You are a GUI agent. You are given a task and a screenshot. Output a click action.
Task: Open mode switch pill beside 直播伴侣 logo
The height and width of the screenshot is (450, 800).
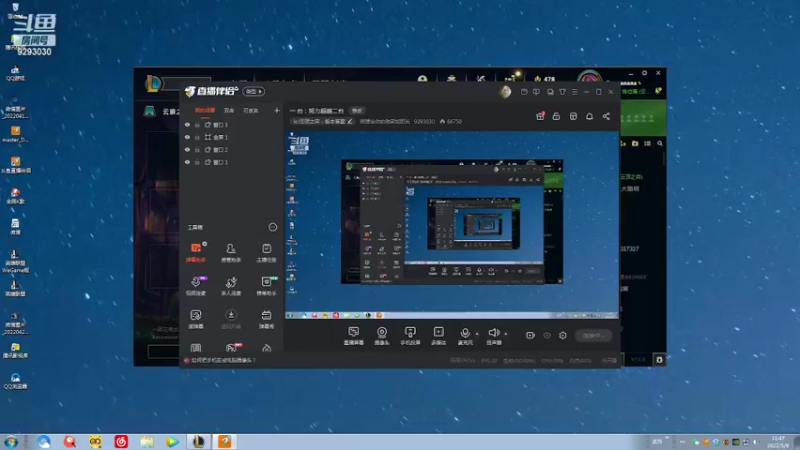(253, 91)
